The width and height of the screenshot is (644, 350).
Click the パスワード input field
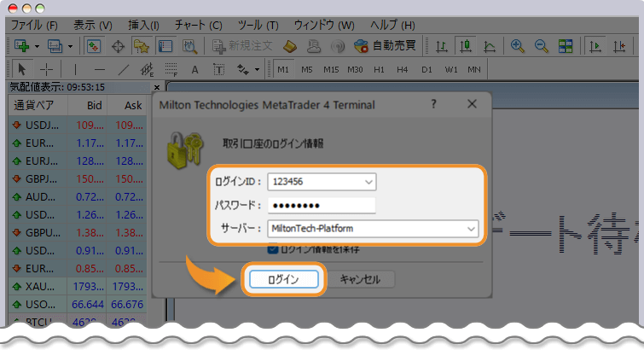click(322, 205)
